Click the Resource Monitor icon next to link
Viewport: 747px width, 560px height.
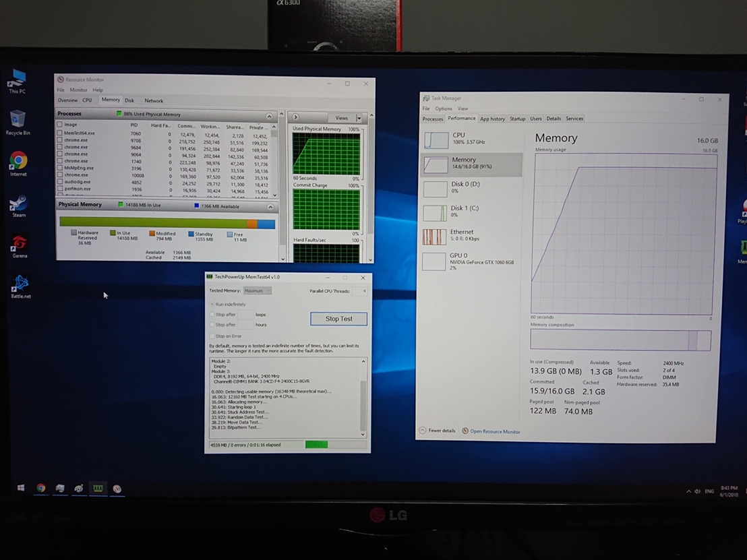465,431
